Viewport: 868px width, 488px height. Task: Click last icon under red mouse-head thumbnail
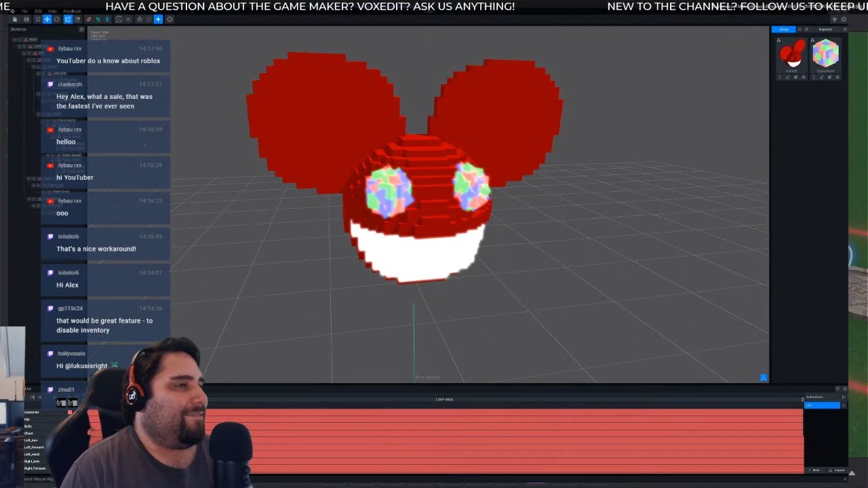tap(804, 77)
